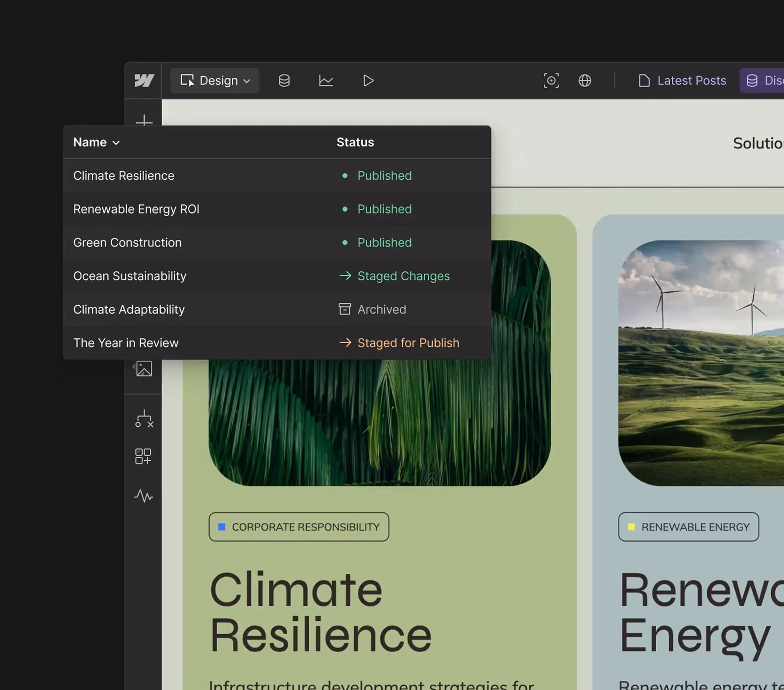Click the Solutions nav link in page
The height and width of the screenshot is (690, 784).
point(758,143)
